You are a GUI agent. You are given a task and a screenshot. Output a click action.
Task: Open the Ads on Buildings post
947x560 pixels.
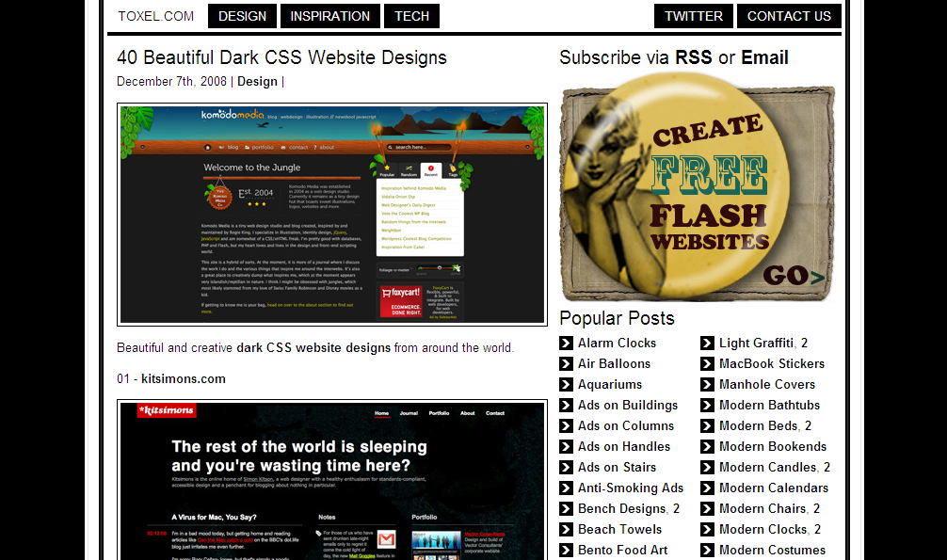point(628,406)
